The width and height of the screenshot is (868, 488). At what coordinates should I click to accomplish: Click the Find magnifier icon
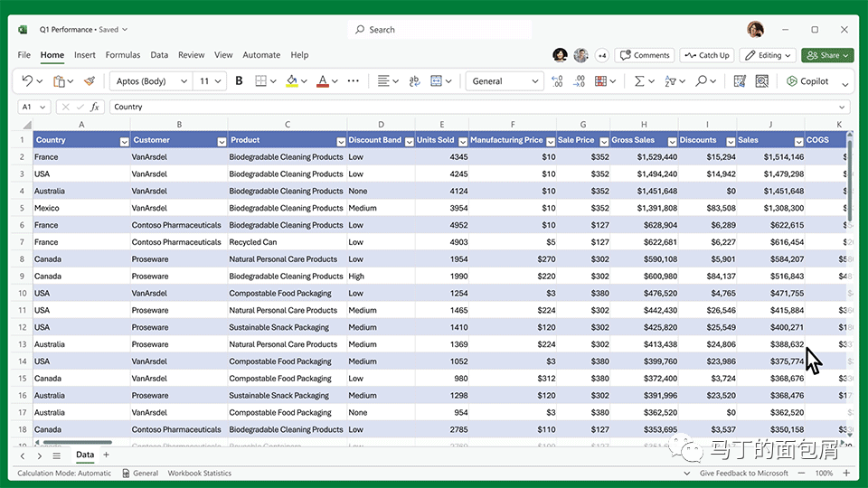point(702,80)
